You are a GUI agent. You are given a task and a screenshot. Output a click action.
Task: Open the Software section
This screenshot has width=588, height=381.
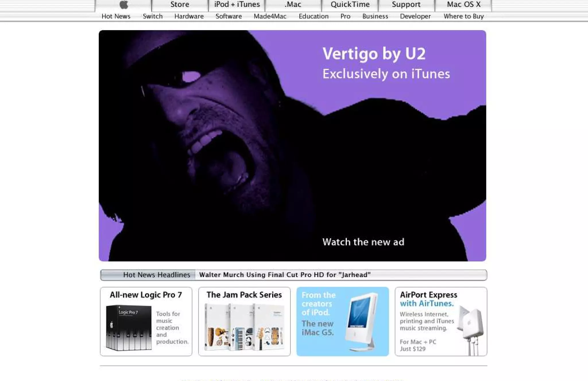point(229,16)
